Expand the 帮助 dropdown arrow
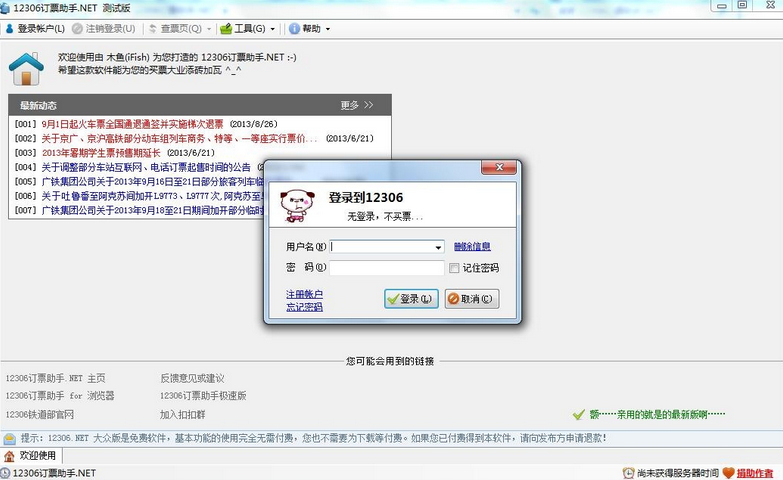 (328, 29)
